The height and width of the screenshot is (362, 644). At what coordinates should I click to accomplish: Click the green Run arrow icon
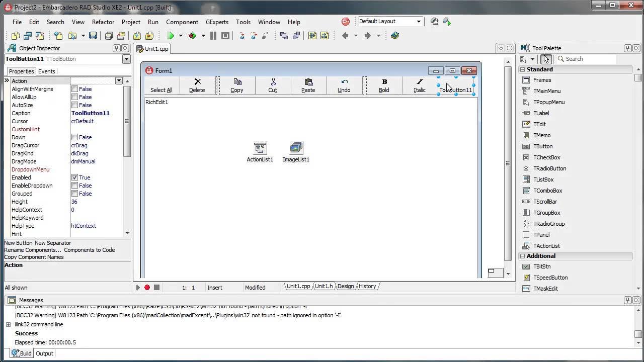click(171, 36)
